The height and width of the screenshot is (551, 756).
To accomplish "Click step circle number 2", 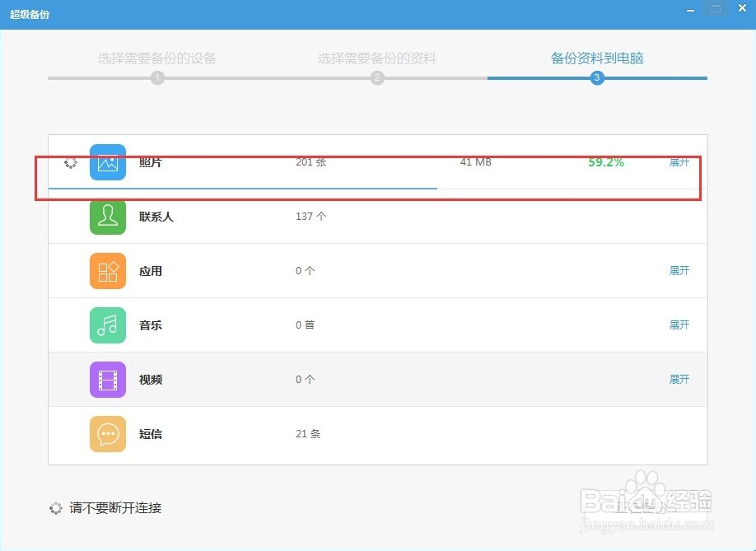I will [x=377, y=77].
